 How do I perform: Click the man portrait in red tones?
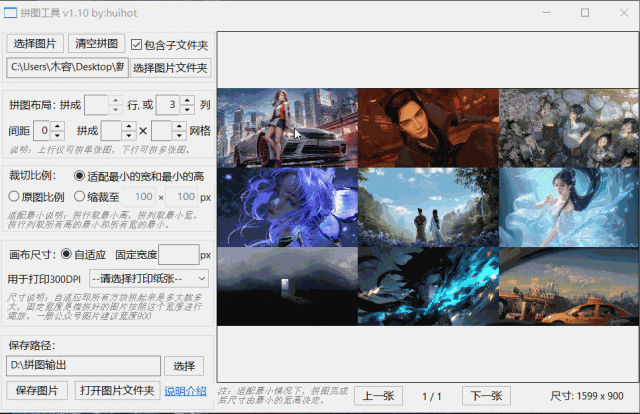(428, 128)
